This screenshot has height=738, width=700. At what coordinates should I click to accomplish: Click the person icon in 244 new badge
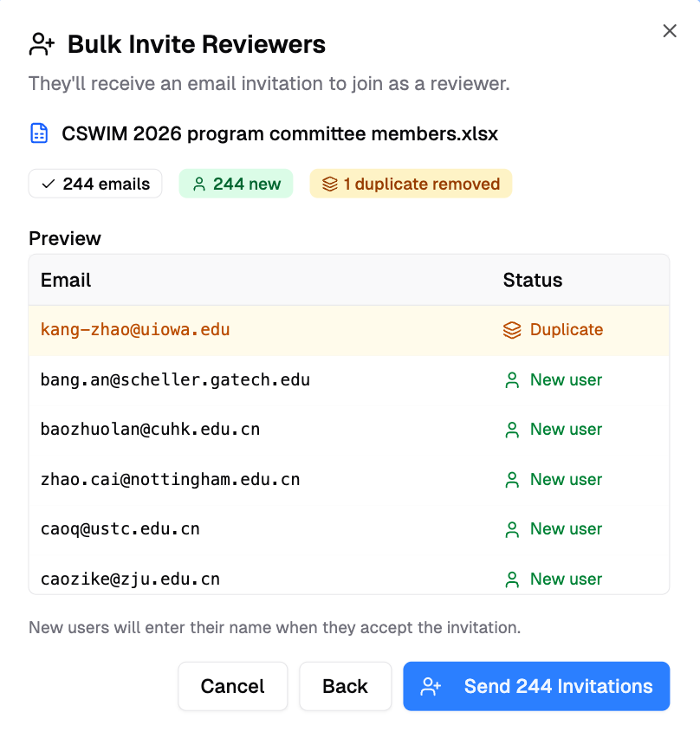click(x=199, y=184)
